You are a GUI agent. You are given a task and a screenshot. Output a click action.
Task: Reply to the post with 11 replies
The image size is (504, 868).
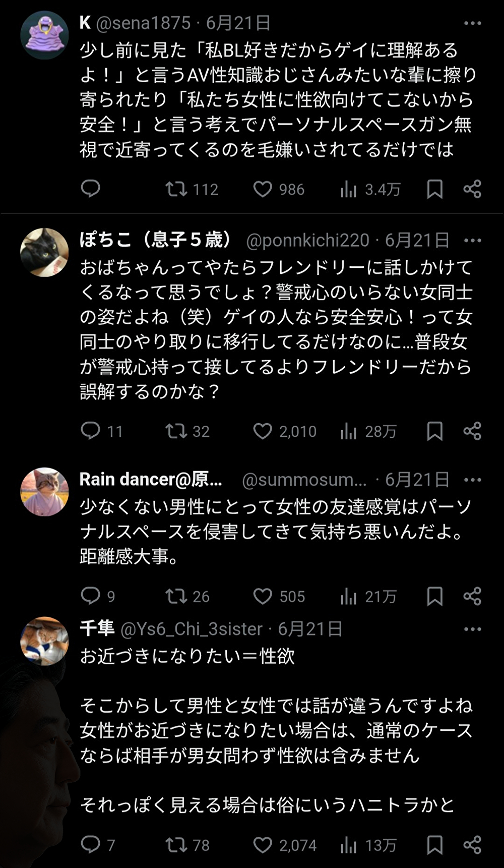pos(91,431)
